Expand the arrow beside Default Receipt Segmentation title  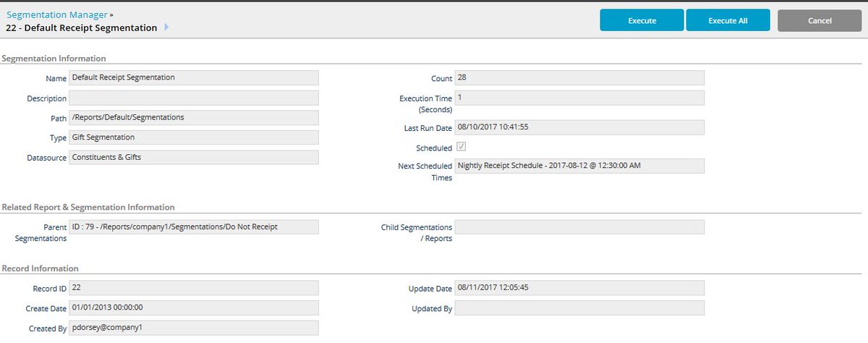coord(166,27)
